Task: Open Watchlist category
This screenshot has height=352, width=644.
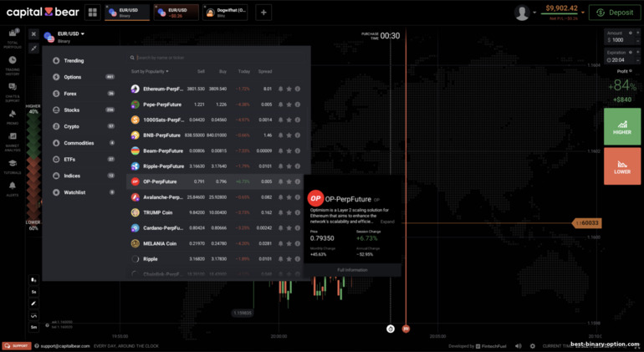Action: pyautogui.click(x=84, y=192)
